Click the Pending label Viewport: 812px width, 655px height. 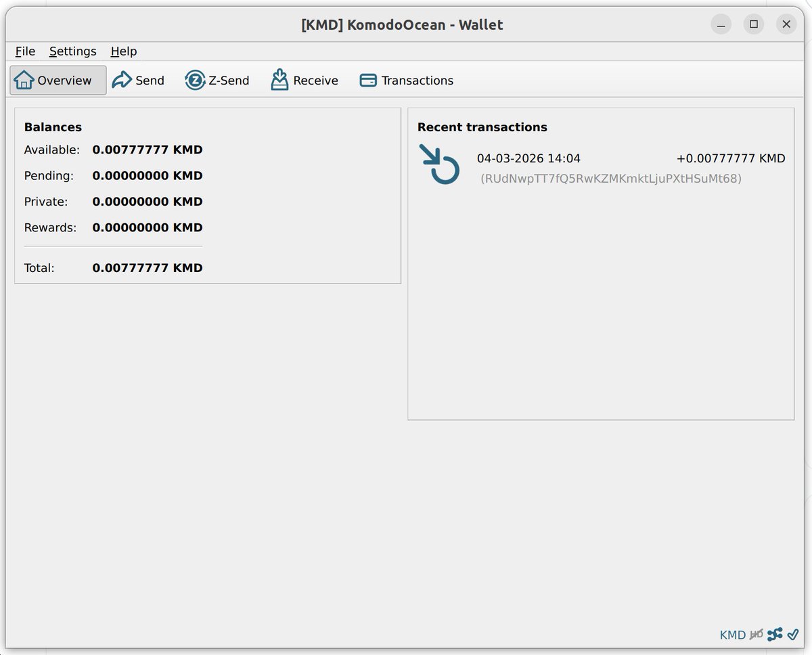pyautogui.click(x=49, y=176)
